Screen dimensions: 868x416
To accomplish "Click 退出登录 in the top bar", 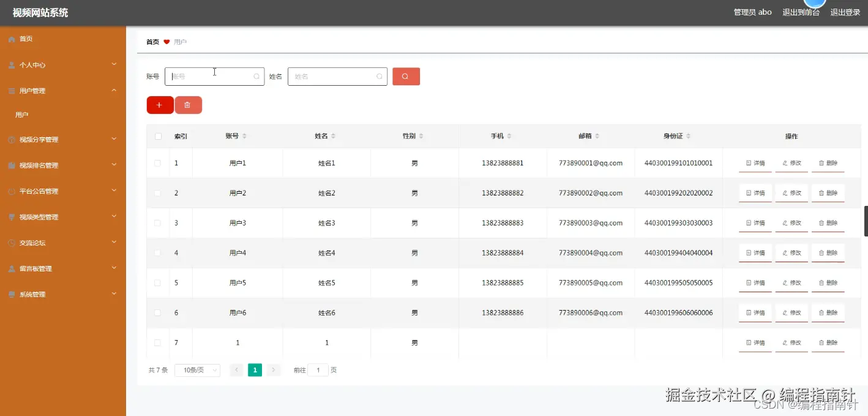I will click(845, 12).
